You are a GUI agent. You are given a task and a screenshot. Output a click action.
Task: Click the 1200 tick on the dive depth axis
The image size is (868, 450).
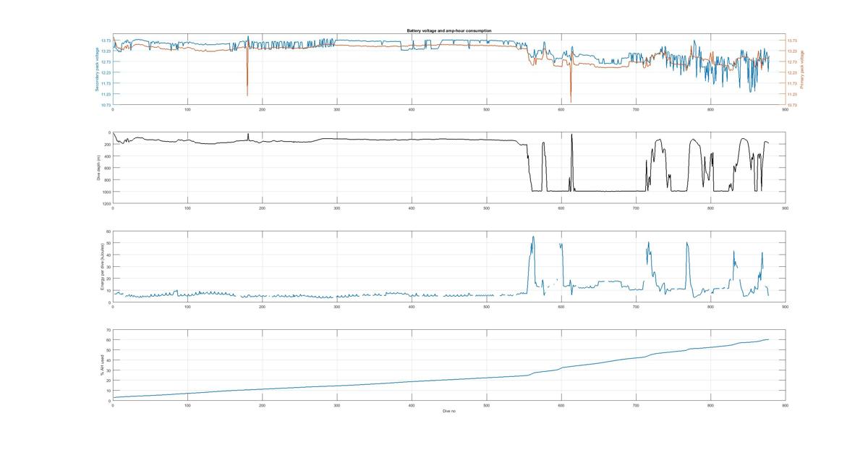[x=107, y=203]
